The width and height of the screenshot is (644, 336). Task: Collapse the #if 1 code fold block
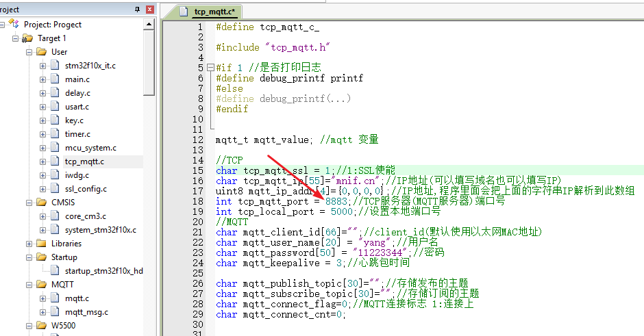210,68
